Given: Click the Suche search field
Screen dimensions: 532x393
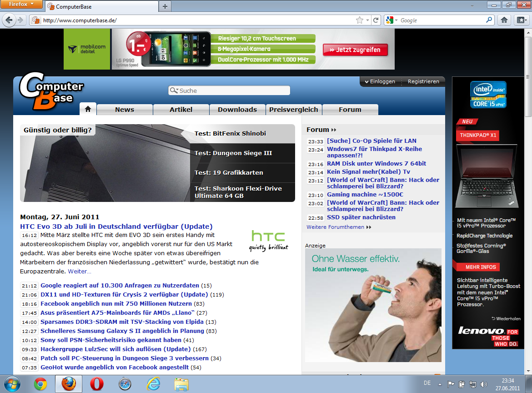Looking at the screenshot, I should click(229, 91).
